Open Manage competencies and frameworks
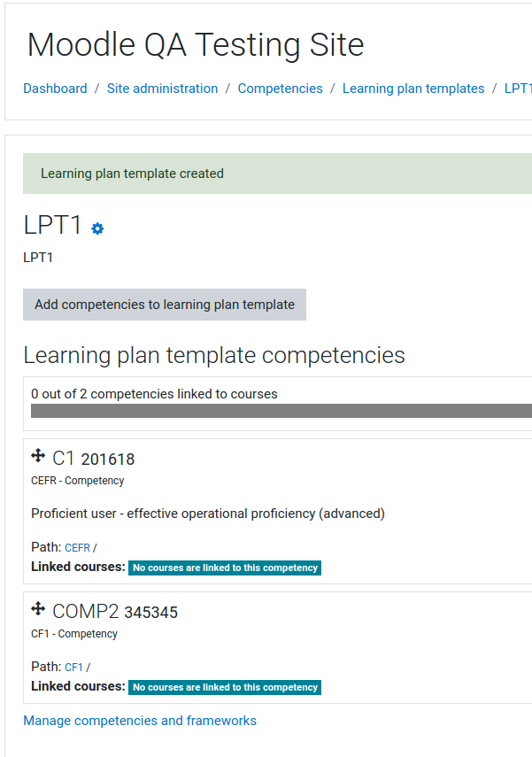Image resolution: width=532 pixels, height=757 pixels. [x=140, y=721]
